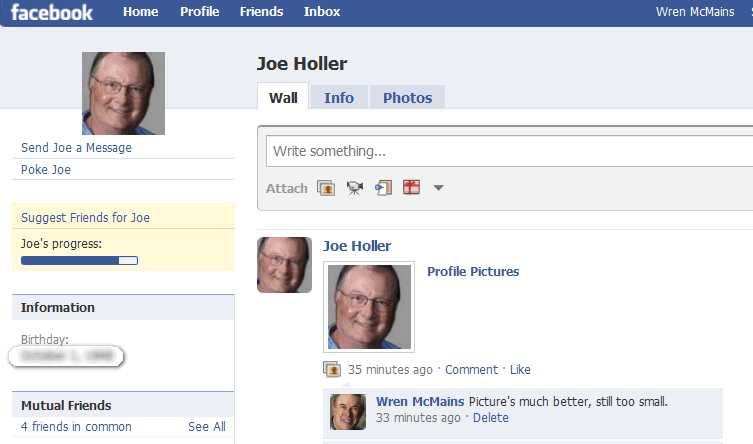The width and height of the screenshot is (753, 444).
Task: Click 4 friends in common link
Action: [76, 427]
